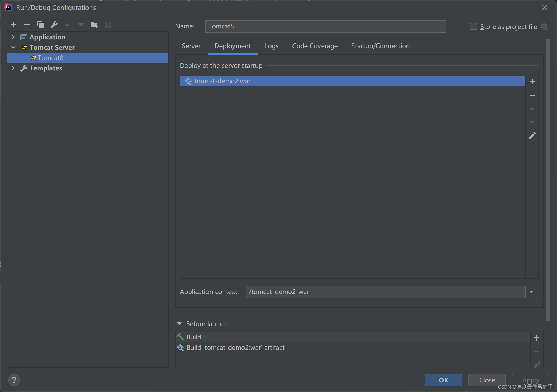
Task: Collapse the Before launch section
Action: (x=179, y=324)
